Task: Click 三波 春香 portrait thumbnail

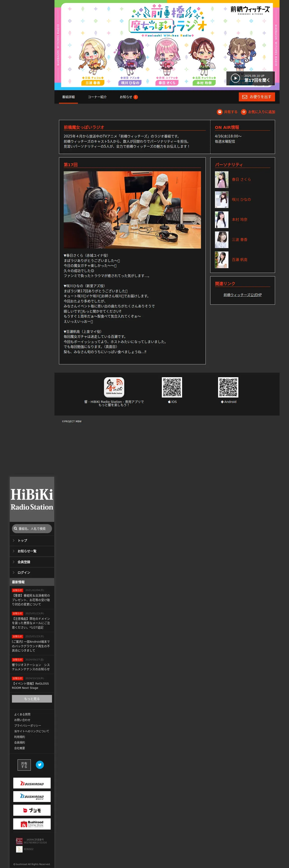Action: point(222,240)
